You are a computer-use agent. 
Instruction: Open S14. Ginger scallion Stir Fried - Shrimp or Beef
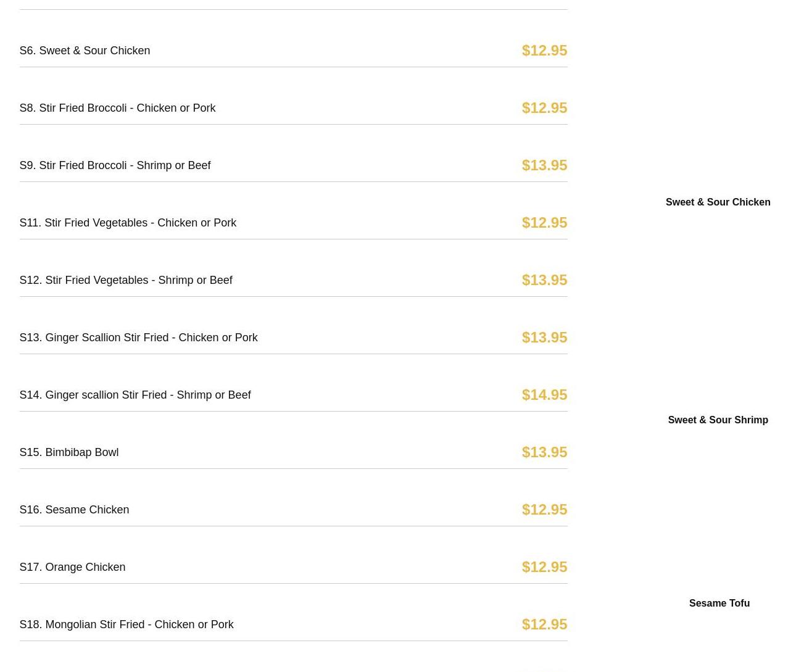pyautogui.click(x=135, y=395)
